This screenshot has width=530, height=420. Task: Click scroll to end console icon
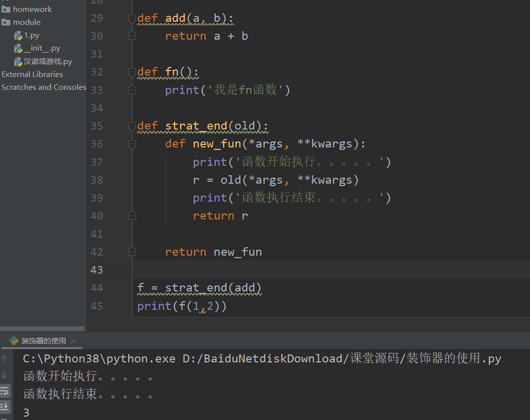pyautogui.click(x=5, y=407)
